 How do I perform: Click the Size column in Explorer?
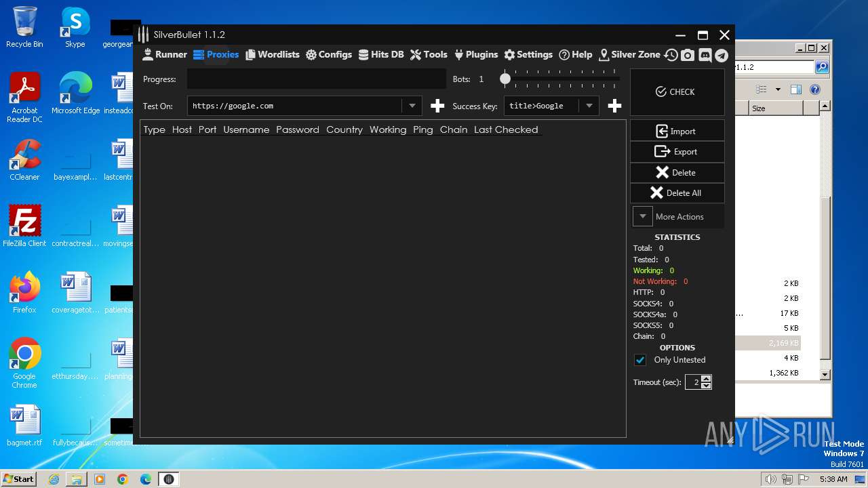click(776, 108)
